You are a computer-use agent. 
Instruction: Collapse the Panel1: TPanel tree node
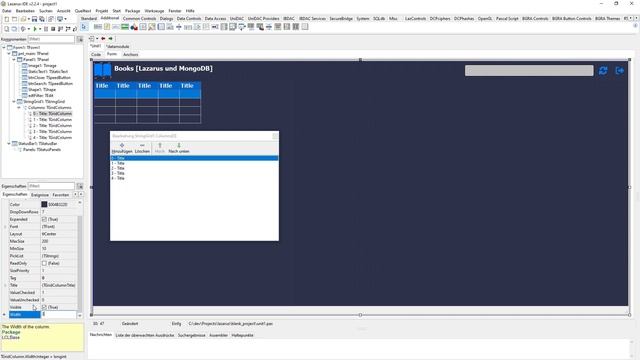click(14, 60)
